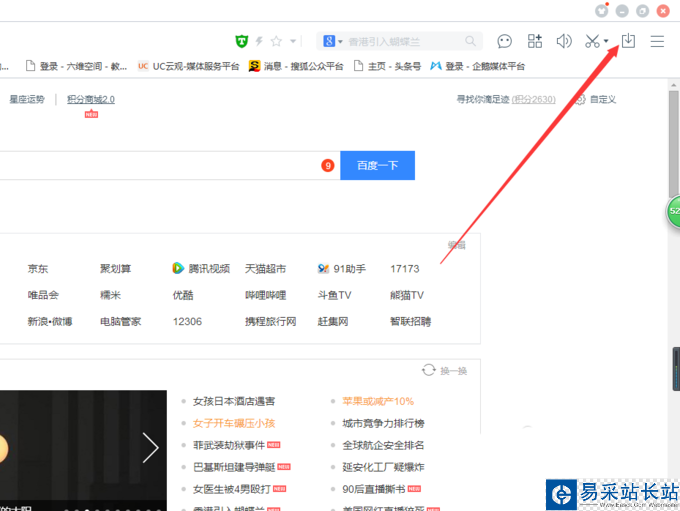Open the 唯品会 shortcut
680x511 pixels.
[43, 295]
